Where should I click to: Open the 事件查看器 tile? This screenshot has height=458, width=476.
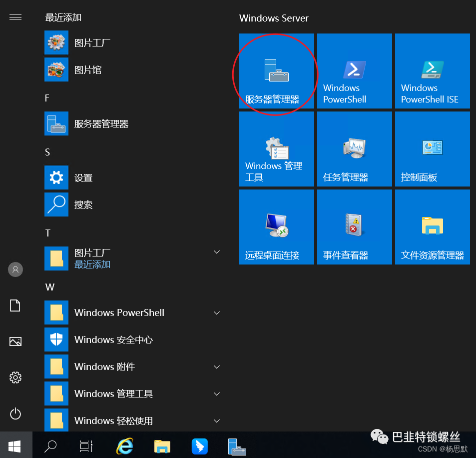355,227
